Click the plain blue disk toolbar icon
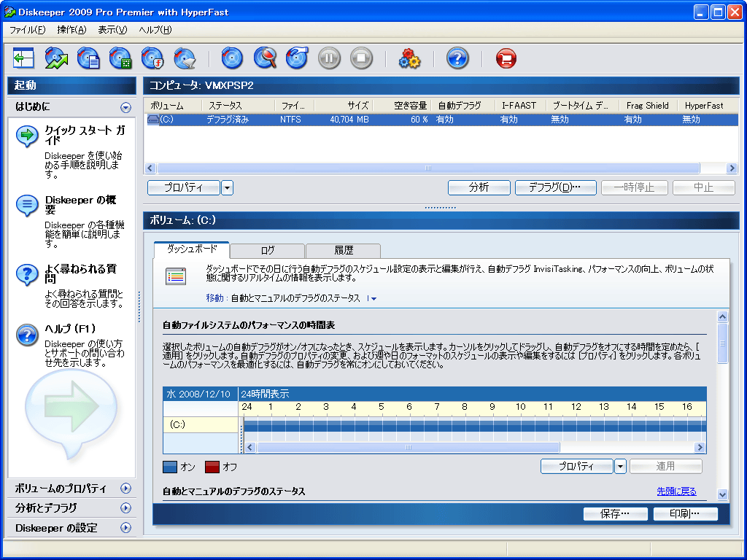The image size is (747, 560). click(233, 58)
